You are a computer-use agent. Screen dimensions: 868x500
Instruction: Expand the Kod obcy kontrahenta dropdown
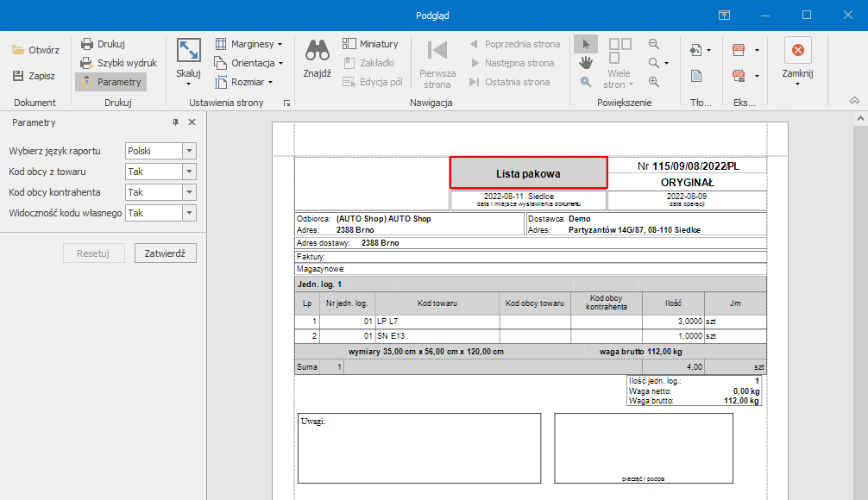[x=189, y=192]
